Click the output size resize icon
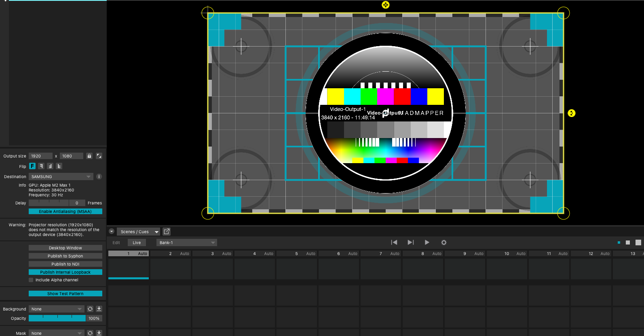This screenshot has width=644, height=336. [99, 156]
